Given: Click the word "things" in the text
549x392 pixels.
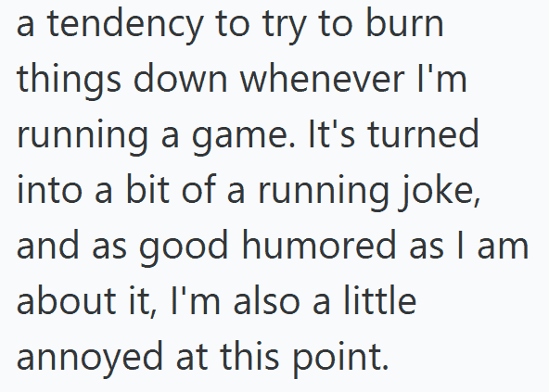Looking at the screenshot, I should [x=69, y=80].
